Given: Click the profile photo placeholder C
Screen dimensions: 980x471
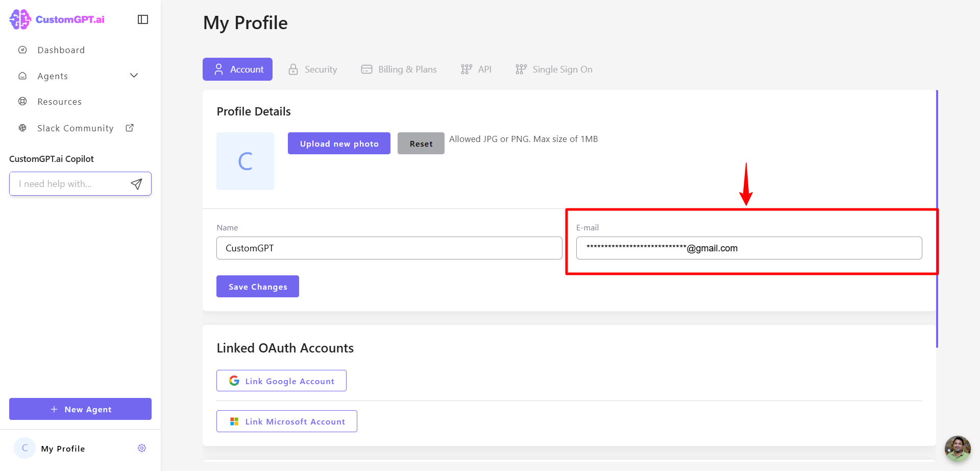Looking at the screenshot, I should [x=245, y=161].
